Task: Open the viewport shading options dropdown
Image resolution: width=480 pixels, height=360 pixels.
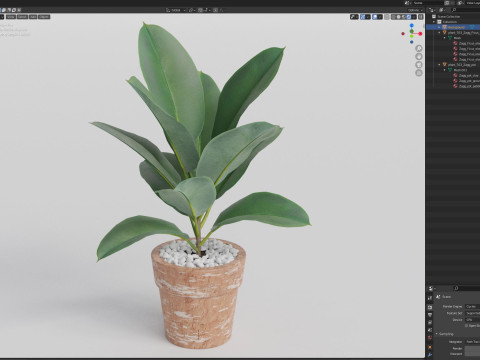Action: coord(414,17)
